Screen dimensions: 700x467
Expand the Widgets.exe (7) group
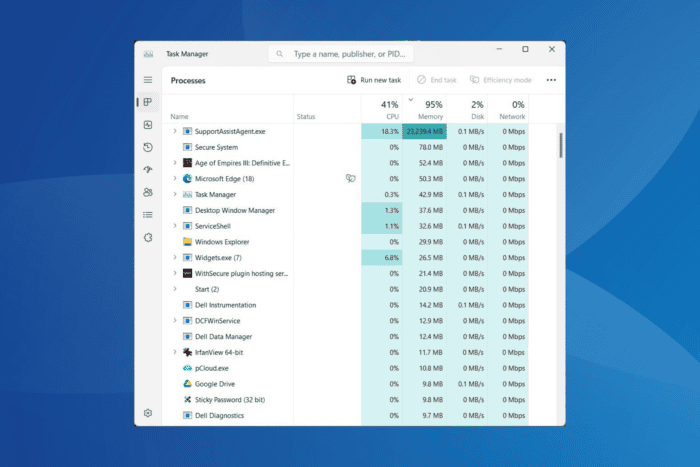[x=175, y=257]
